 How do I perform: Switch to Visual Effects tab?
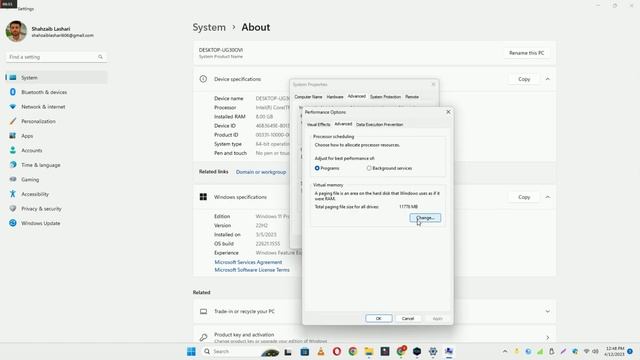(x=318, y=124)
